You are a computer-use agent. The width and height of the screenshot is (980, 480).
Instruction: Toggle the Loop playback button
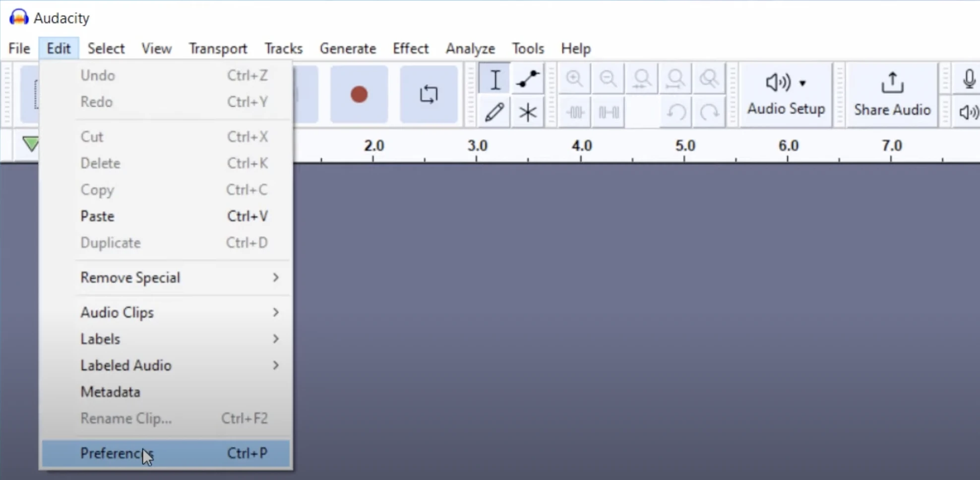point(429,94)
